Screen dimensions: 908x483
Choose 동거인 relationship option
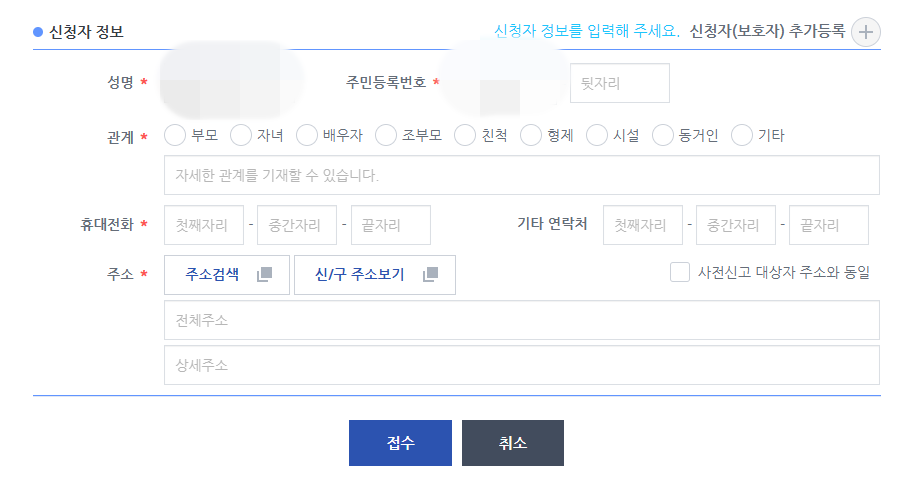(663, 136)
